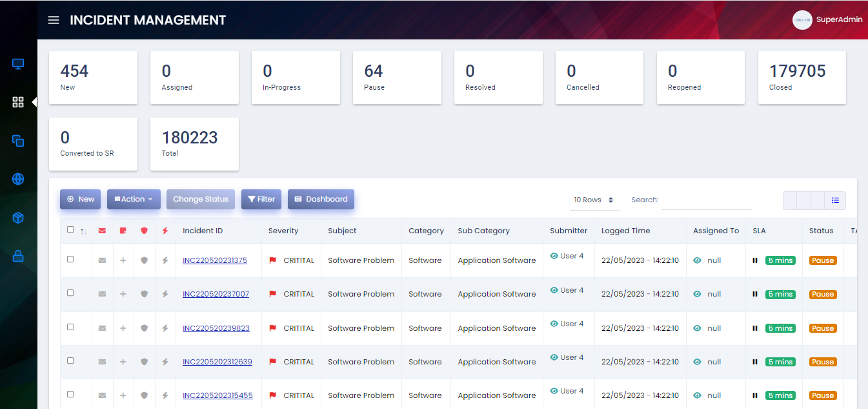This screenshot has height=409, width=868.
Task: Click into the Search input field
Action: coord(707,200)
